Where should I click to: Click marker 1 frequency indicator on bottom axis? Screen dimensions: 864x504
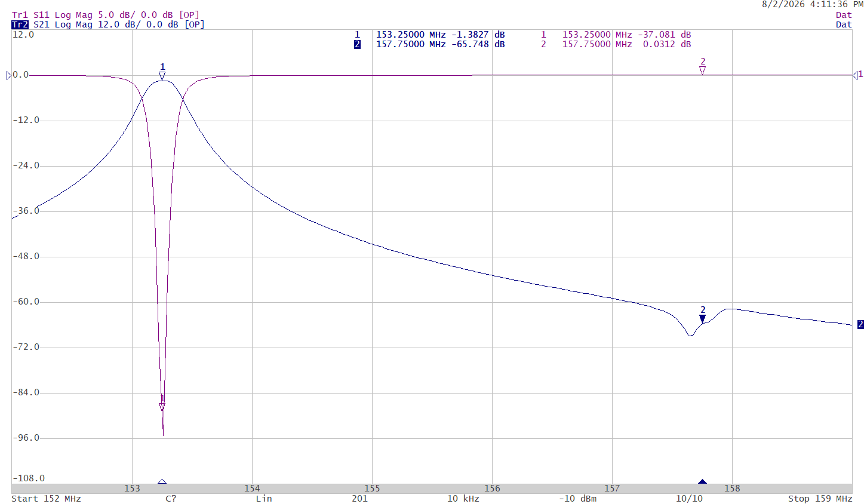click(162, 481)
